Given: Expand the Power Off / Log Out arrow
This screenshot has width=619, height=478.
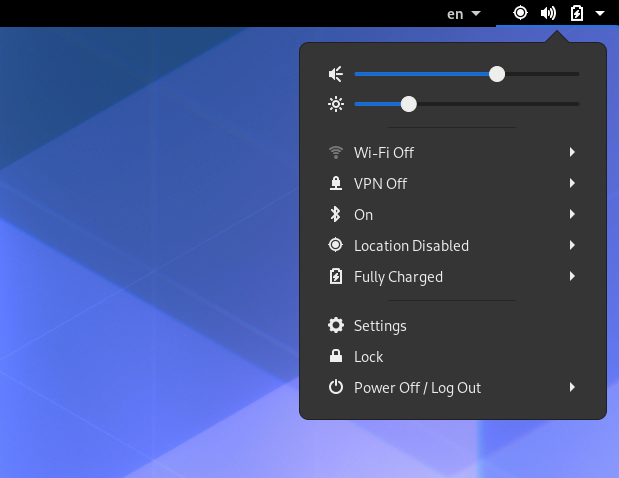Looking at the screenshot, I should click(x=572, y=387).
